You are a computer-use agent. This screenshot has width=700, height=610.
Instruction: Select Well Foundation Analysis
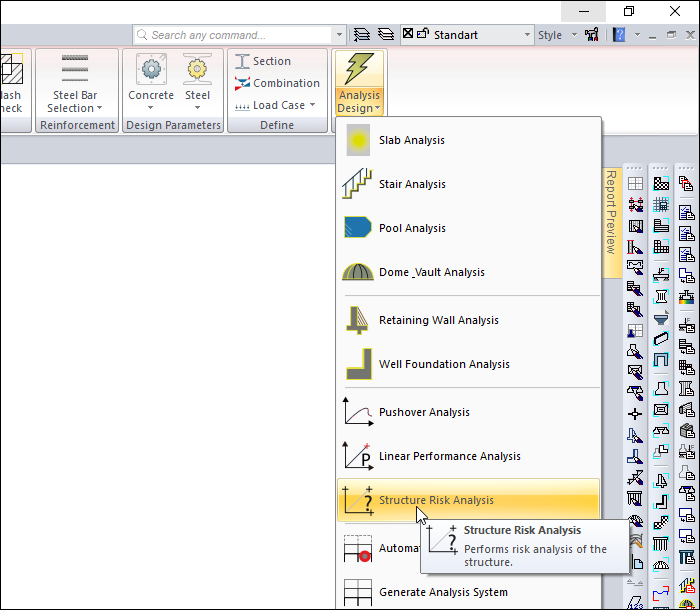click(468, 364)
